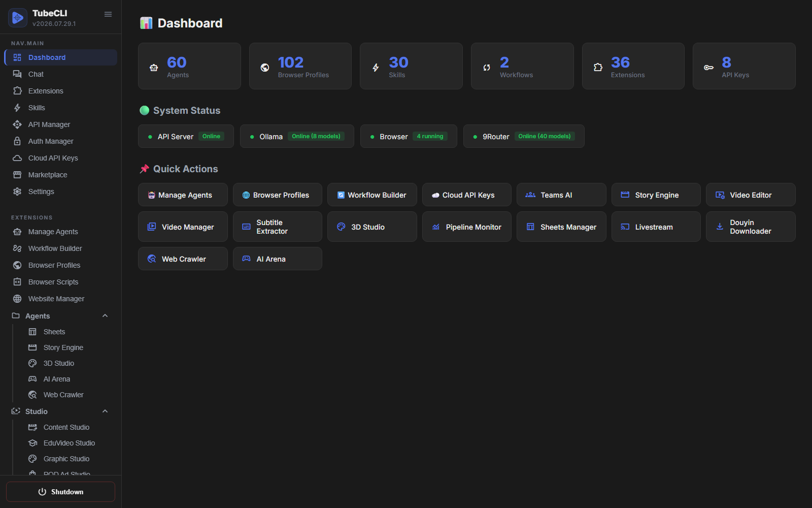Open the Skills page in sidebar
This screenshot has height=508, width=812.
point(60,108)
